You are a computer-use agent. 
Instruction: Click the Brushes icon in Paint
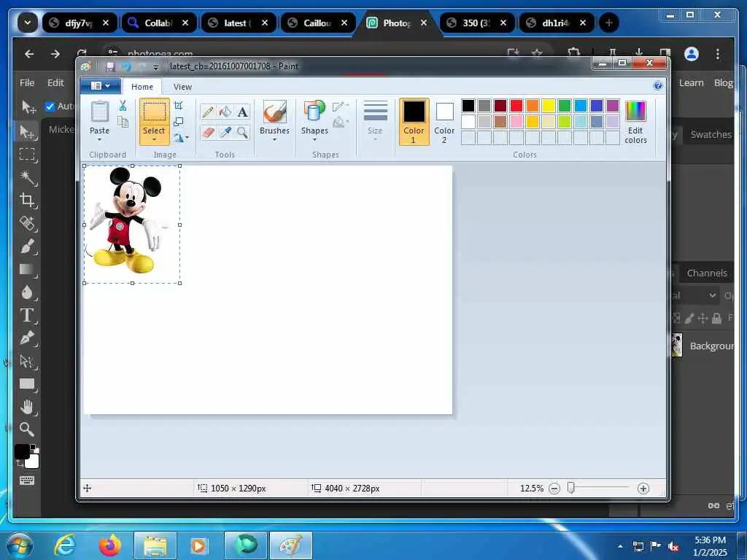[x=274, y=112]
